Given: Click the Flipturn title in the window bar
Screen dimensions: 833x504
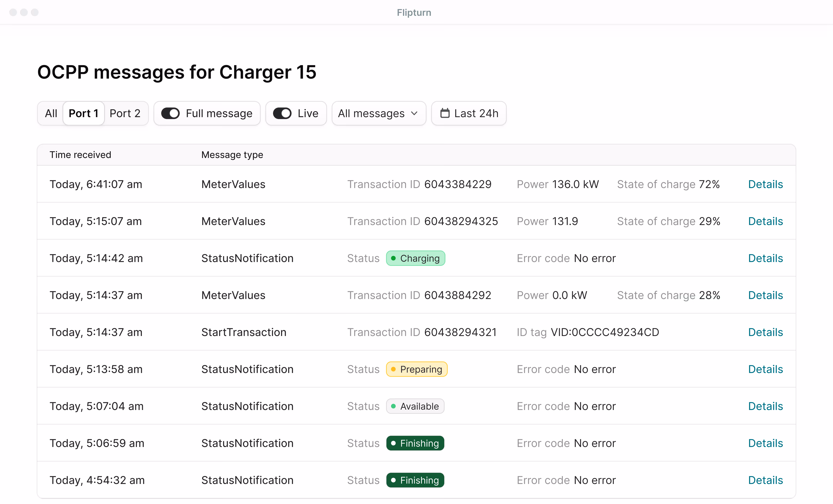Looking at the screenshot, I should point(414,12).
